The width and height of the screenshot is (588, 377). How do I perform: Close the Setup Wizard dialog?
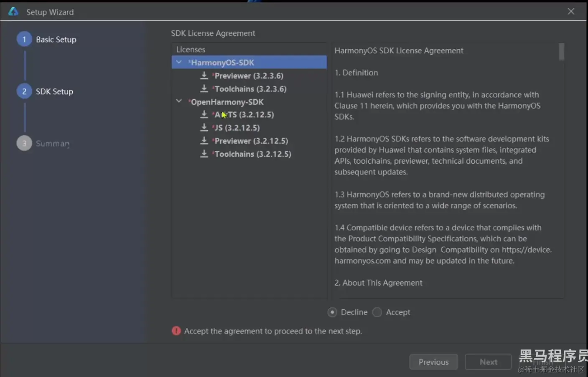pyautogui.click(x=571, y=12)
